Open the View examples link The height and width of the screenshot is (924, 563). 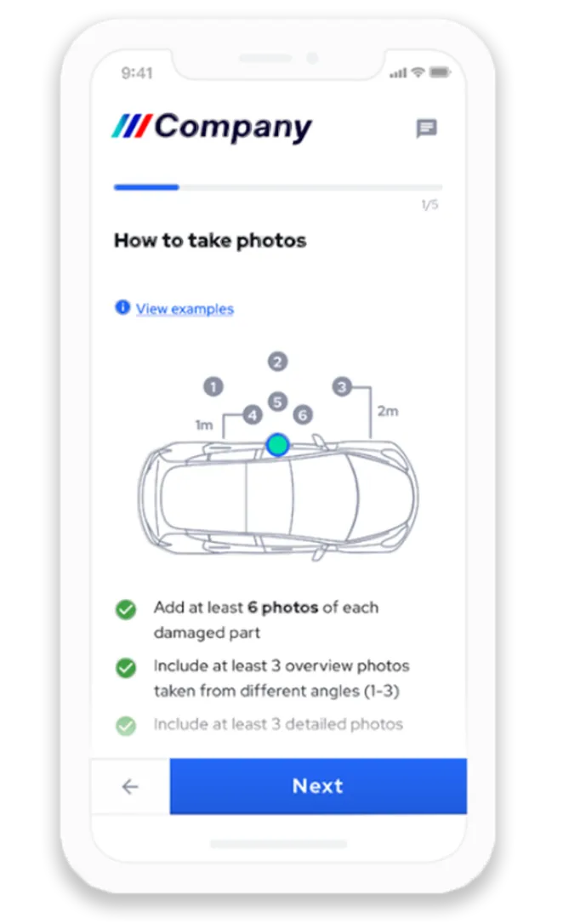pos(185,309)
